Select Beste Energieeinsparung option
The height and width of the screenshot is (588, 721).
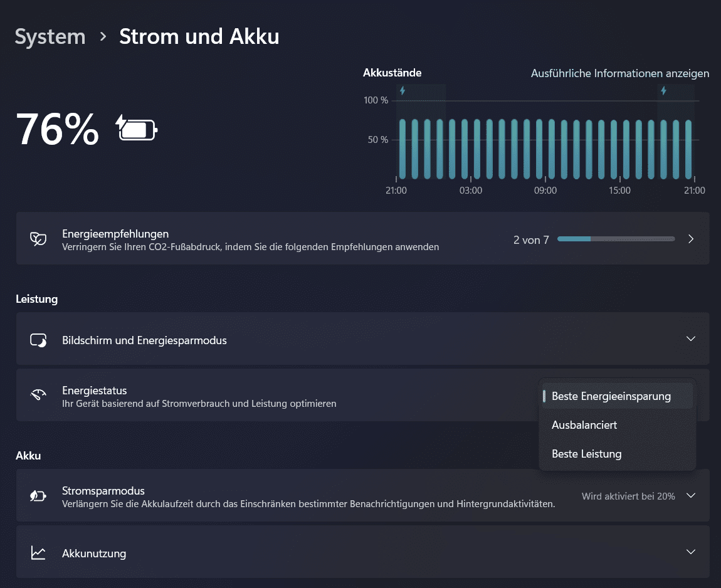(x=617, y=396)
